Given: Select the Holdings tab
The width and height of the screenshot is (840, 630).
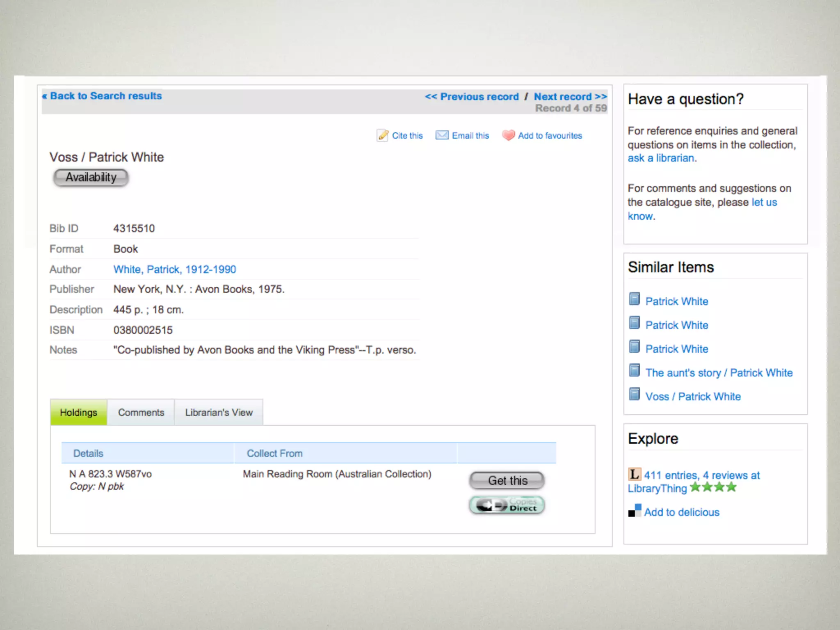Looking at the screenshot, I should 78,413.
